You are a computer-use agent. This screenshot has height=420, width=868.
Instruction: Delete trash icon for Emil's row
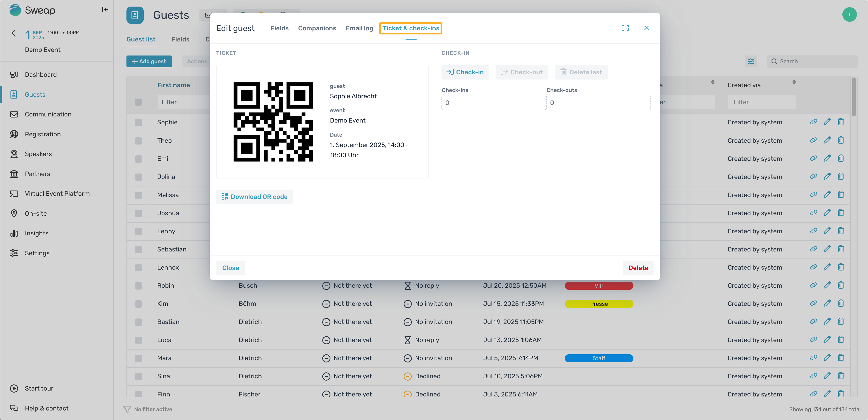[x=841, y=158]
